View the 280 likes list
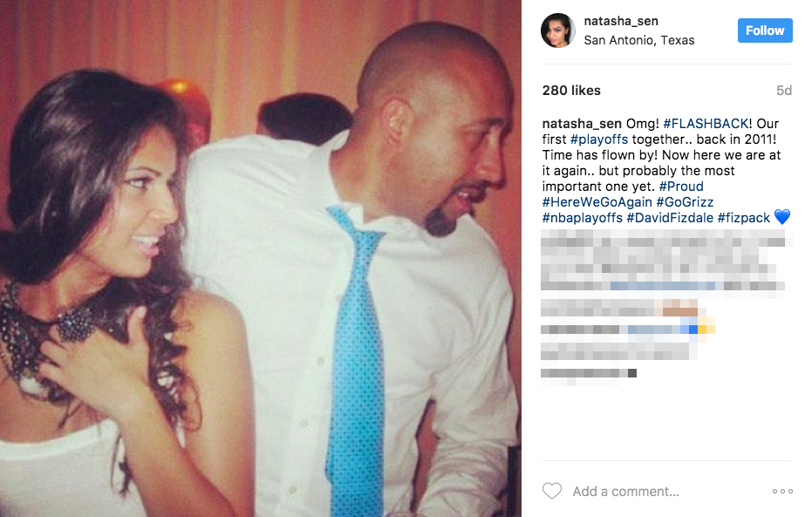Viewport: 812px width, 517px height. (571, 91)
